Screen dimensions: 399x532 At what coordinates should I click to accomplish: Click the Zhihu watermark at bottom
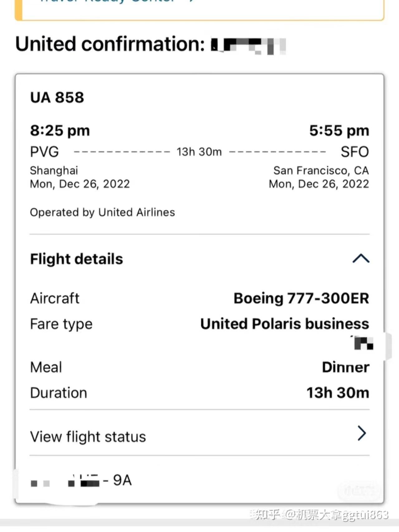click(321, 515)
